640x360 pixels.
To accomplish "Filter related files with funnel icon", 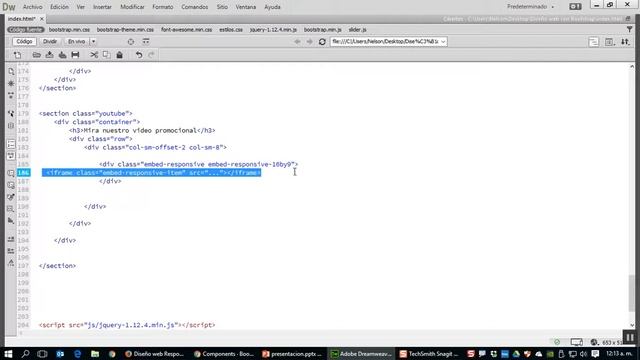I will (629, 29).
